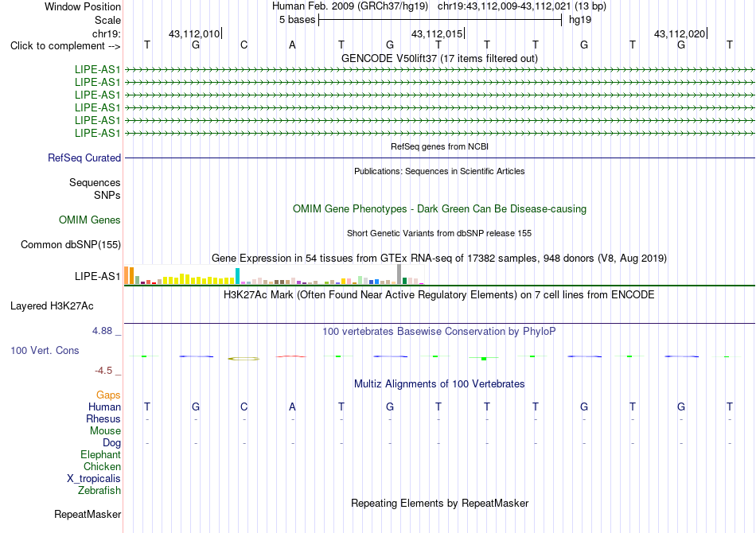
Task: Select the OMIM Genes track label
Action: (90, 220)
